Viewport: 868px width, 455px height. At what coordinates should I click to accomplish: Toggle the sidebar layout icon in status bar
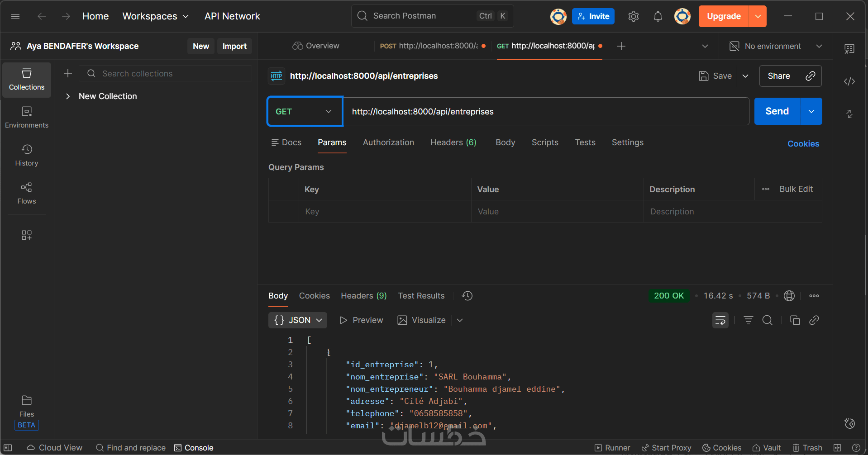(8, 448)
